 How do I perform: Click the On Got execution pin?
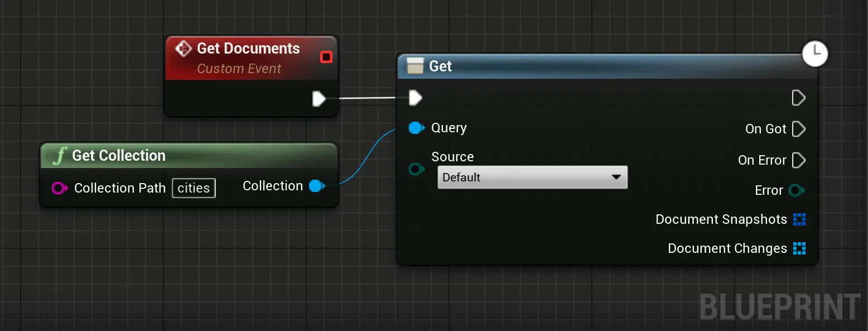point(799,129)
